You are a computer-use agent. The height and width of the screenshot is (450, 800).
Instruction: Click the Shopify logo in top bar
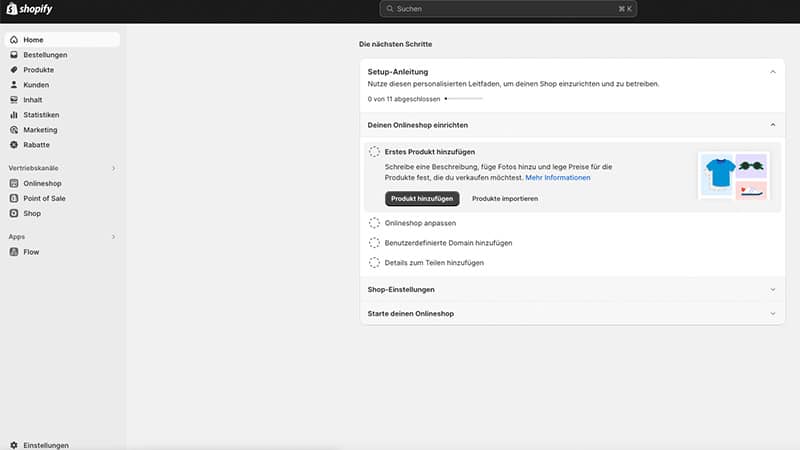[x=29, y=9]
